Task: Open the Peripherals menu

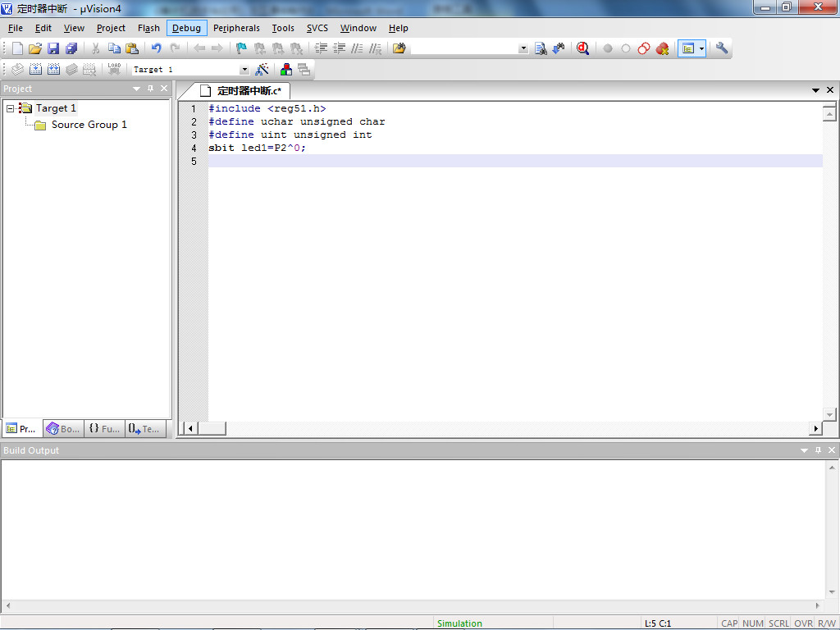Action: pyautogui.click(x=236, y=28)
